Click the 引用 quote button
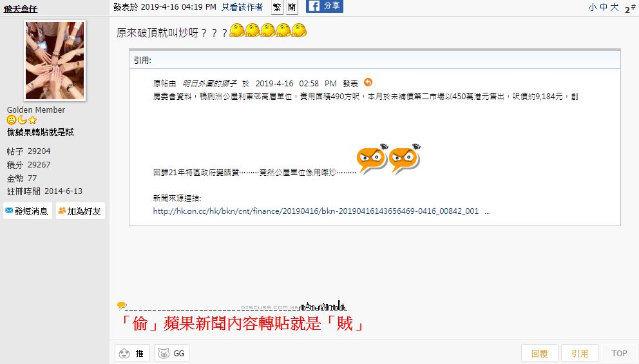Screen dimensions: 639x364 pos(580,354)
